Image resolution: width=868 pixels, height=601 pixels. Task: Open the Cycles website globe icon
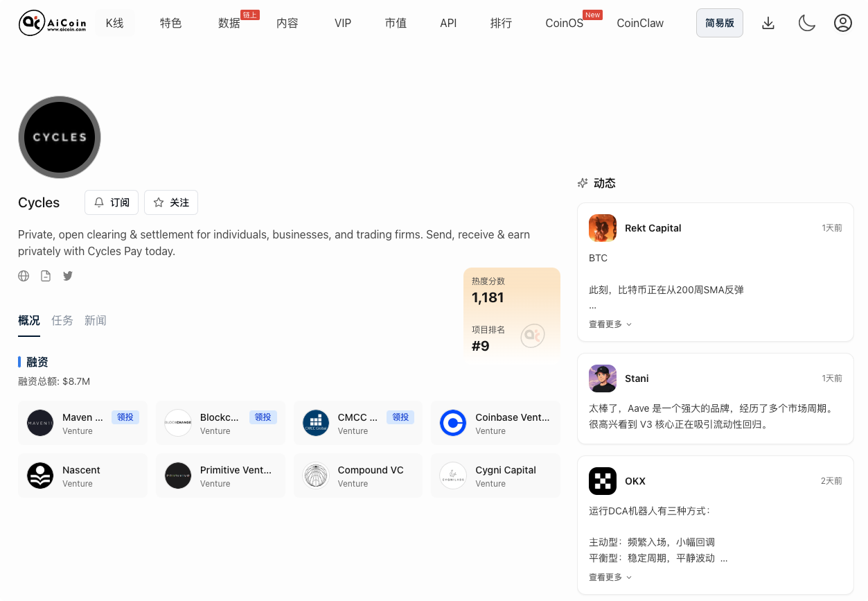coord(24,276)
